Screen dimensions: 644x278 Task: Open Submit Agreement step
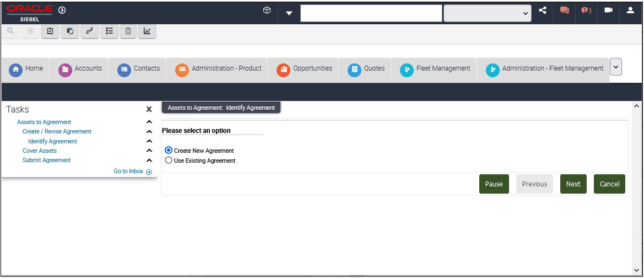(46, 161)
